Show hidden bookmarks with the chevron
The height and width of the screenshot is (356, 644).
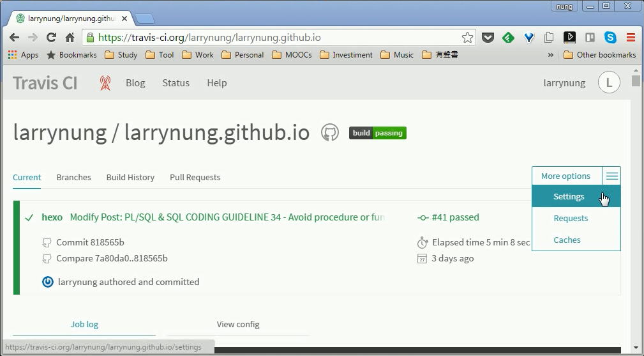(550, 55)
